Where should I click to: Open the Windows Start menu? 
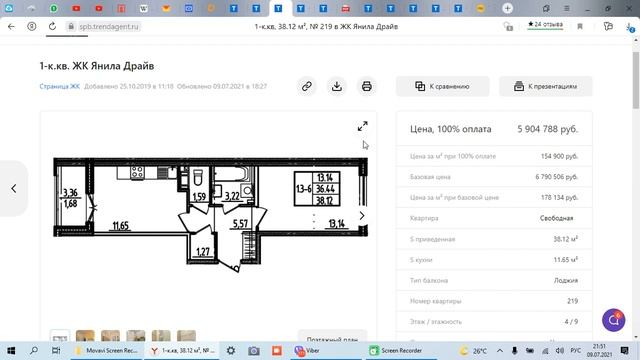11,351
